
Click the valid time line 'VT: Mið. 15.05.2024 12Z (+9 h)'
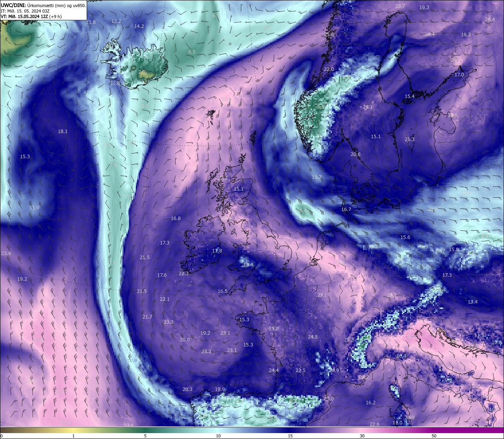pos(31,17)
